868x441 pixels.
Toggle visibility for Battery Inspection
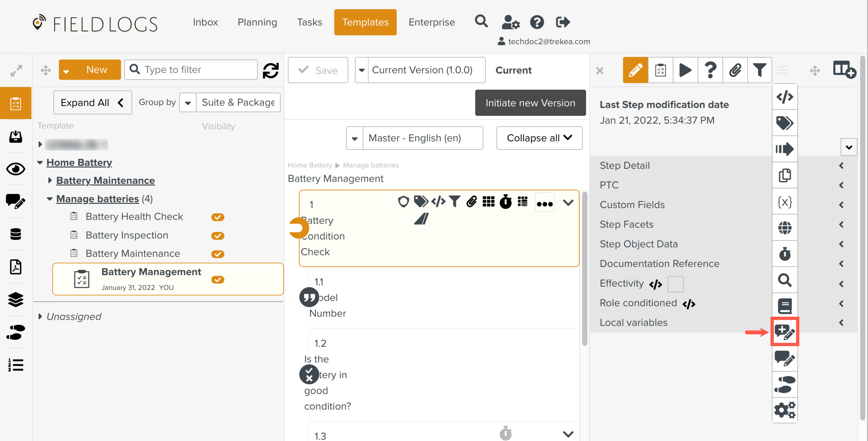pyautogui.click(x=218, y=235)
